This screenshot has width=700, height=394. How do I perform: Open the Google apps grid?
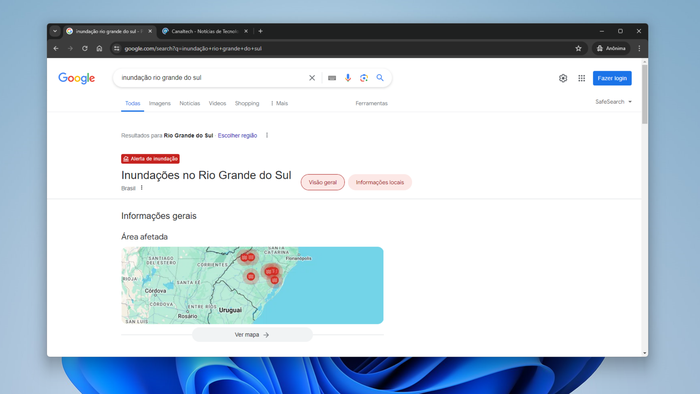[x=581, y=78]
